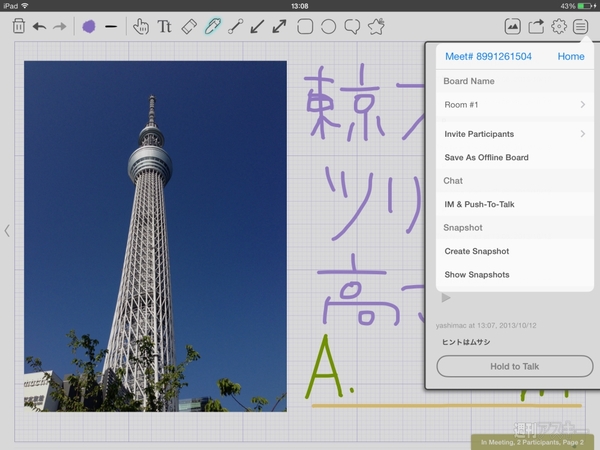
Task: Choose the rounded rectangle shape tool
Action: 305,26
